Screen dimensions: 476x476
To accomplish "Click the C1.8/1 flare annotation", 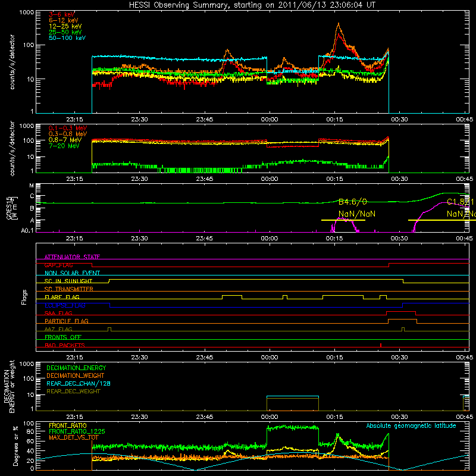I will click(x=461, y=202).
